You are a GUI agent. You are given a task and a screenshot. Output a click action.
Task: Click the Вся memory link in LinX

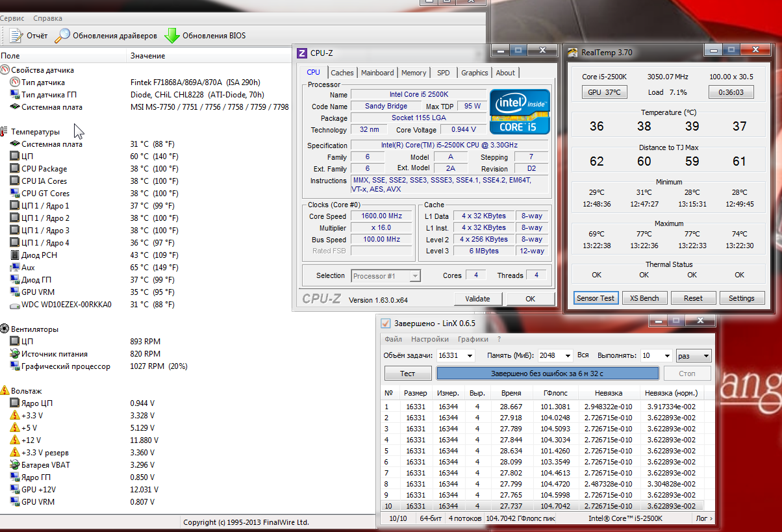point(583,355)
